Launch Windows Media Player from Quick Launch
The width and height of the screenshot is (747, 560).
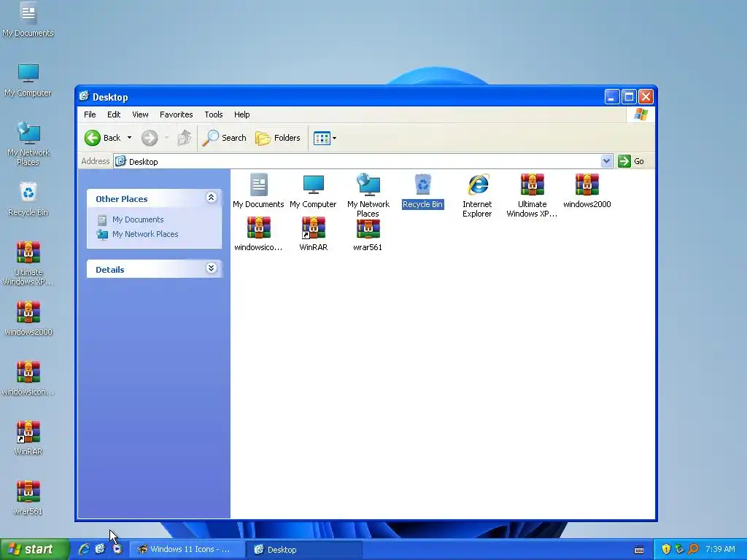point(117,550)
